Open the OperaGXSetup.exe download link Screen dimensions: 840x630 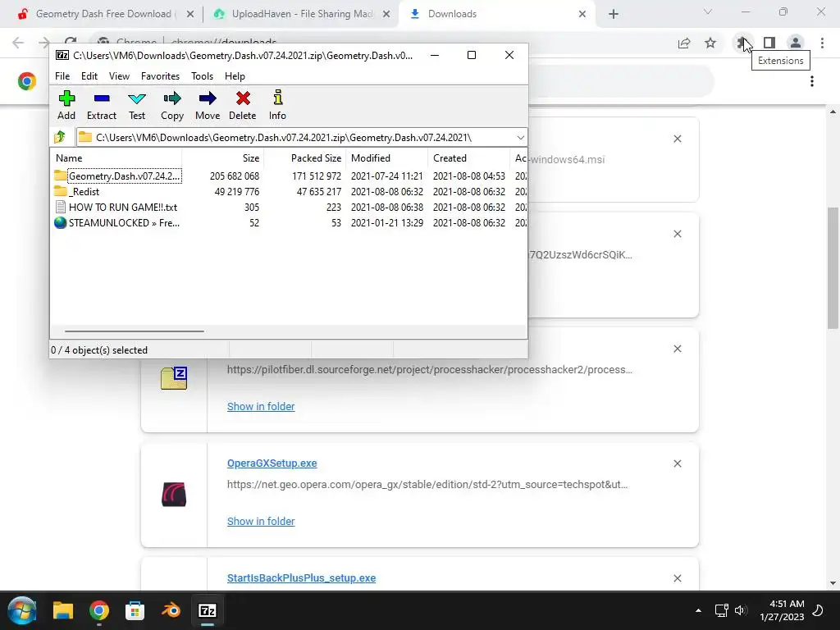pyautogui.click(x=272, y=463)
